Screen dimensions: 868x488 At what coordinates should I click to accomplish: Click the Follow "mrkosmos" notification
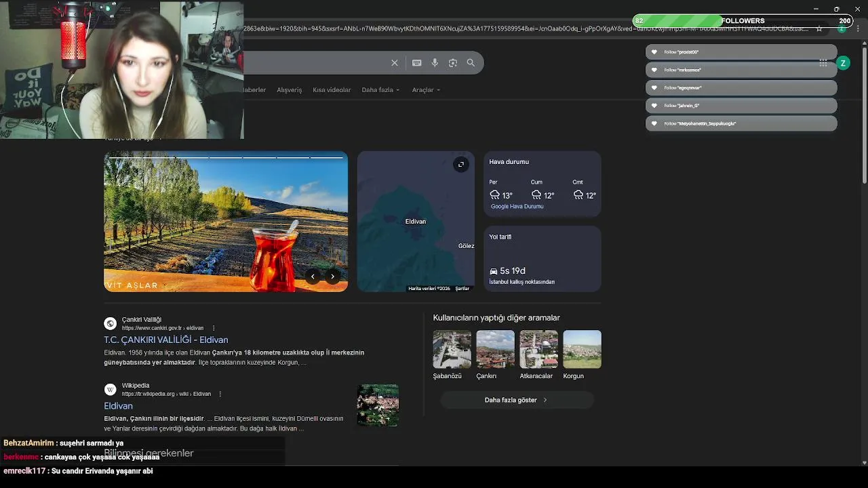pyautogui.click(x=741, y=70)
